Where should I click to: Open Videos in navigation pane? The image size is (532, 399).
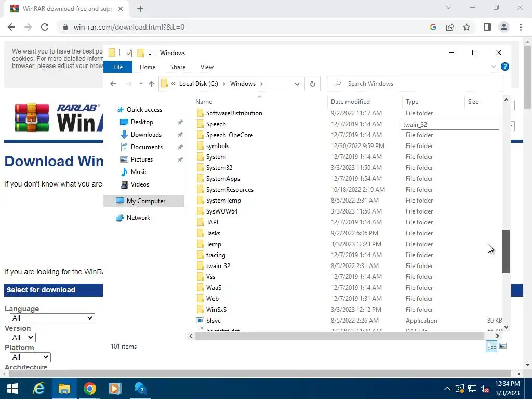140,184
